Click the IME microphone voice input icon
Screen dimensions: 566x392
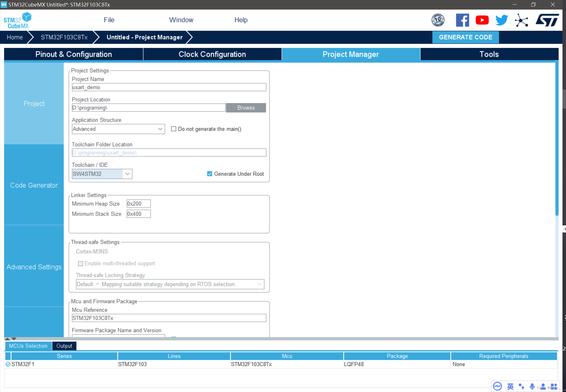coord(532,386)
